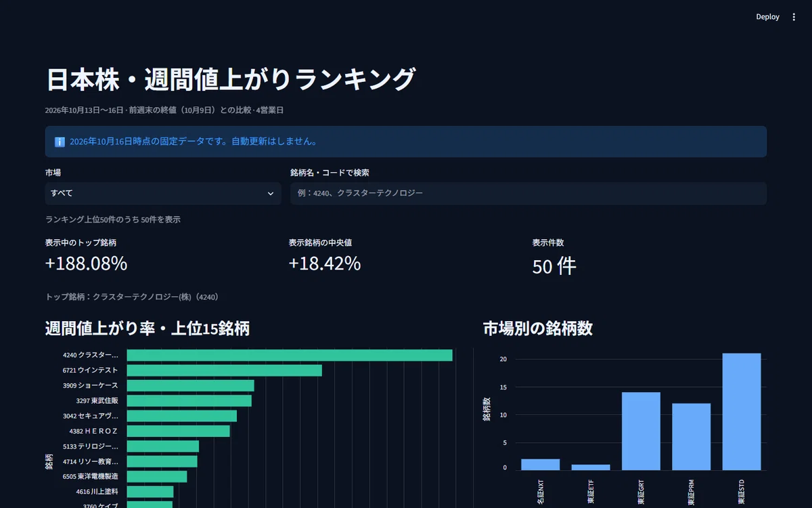The image size is (812, 508).
Task: Click the 東証PRM x-axis label
Action: tap(692, 492)
